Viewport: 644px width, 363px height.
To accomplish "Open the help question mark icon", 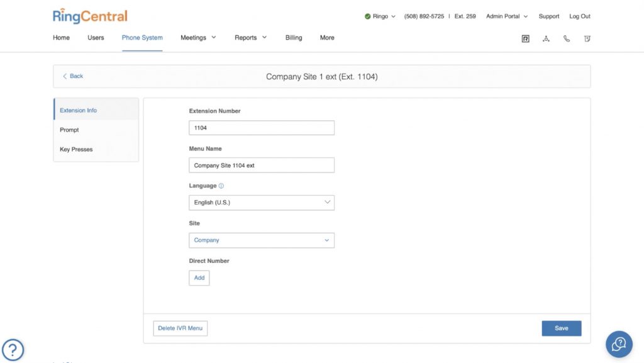I will [13, 349].
